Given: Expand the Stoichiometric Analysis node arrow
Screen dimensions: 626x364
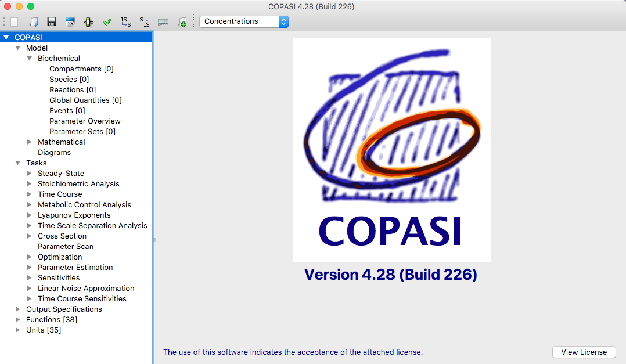Looking at the screenshot, I should pos(29,183).
